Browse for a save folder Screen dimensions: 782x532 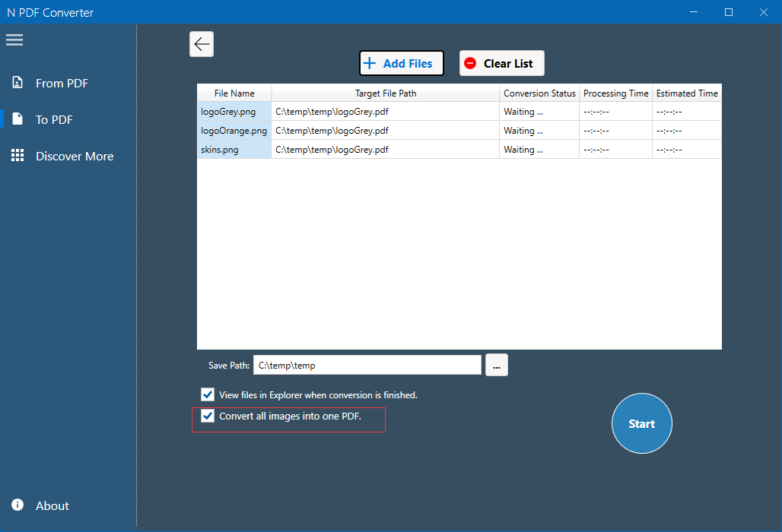(497, 365)
